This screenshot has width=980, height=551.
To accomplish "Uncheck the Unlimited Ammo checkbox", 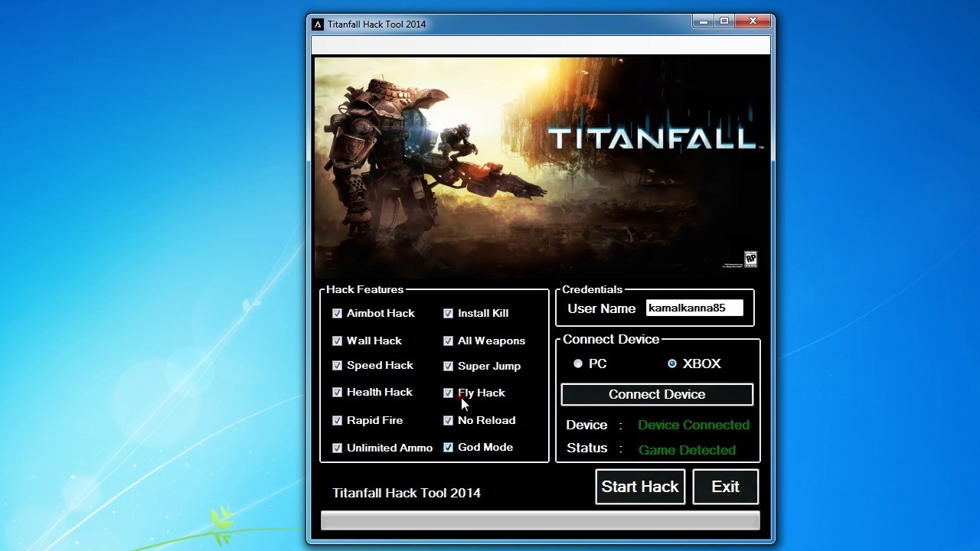I will 337,448.
